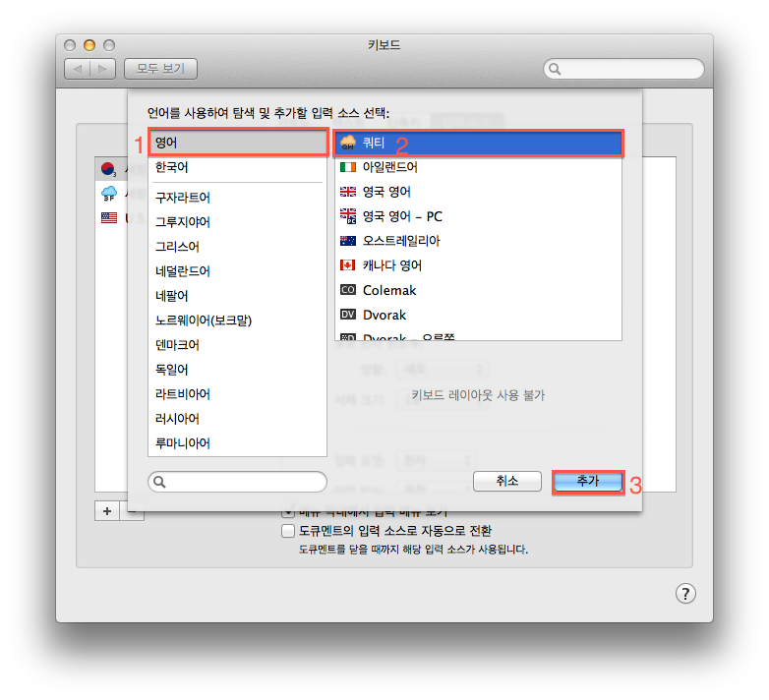
Task: Click the 모두 보기 button
Action: coord(160,69)
